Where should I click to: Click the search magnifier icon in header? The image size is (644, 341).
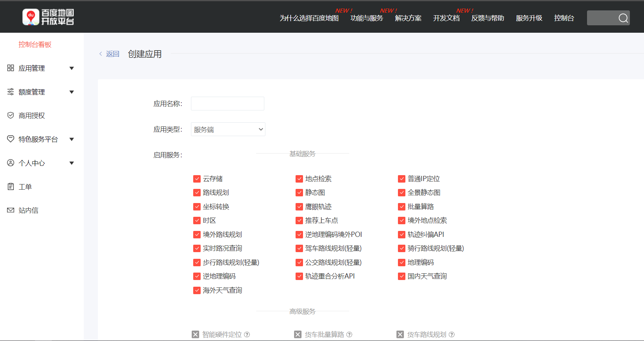click(623, 18)
